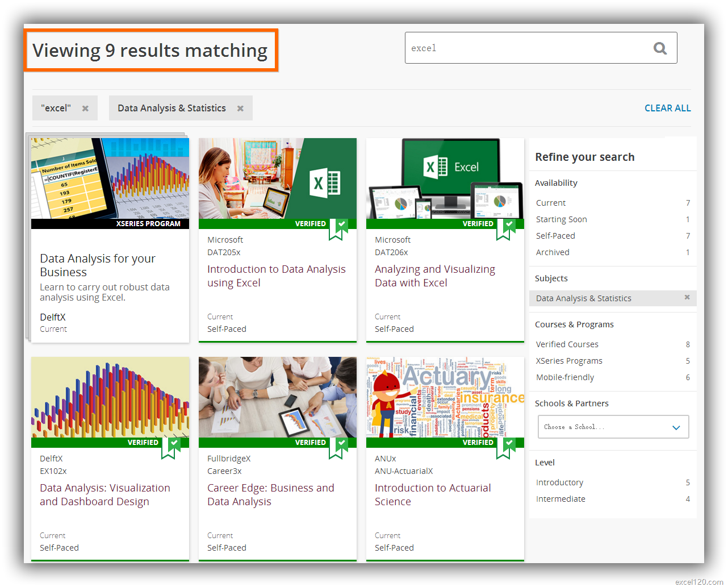Click the DAT206x Excel devices thumbnail

tap(445, 178)
